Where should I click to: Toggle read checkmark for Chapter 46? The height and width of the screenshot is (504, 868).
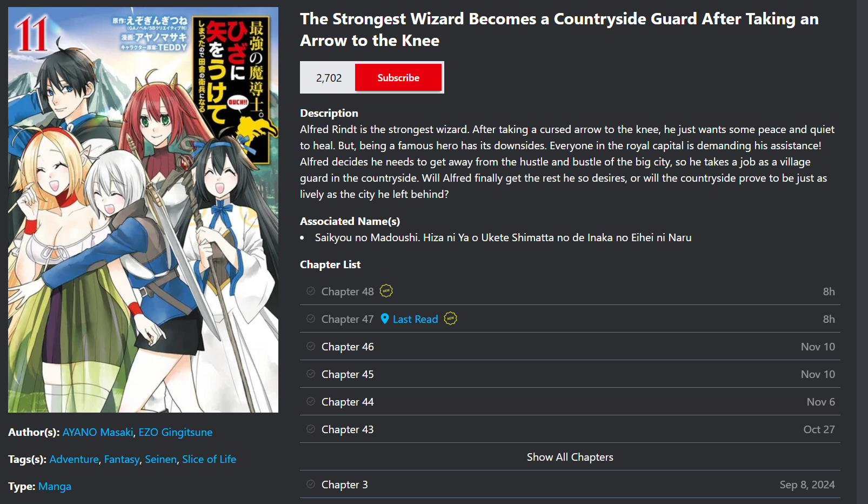point(311,346)
